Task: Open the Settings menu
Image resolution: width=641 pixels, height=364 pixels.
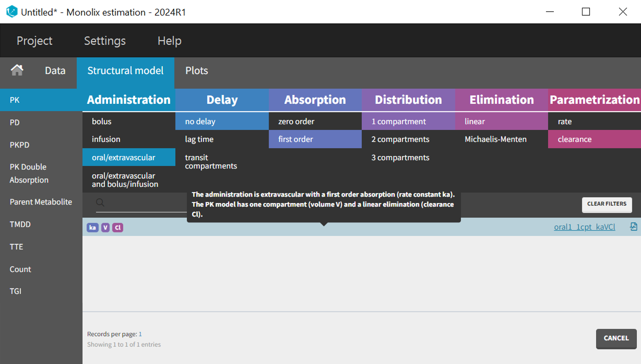Action: coord(105,41)
